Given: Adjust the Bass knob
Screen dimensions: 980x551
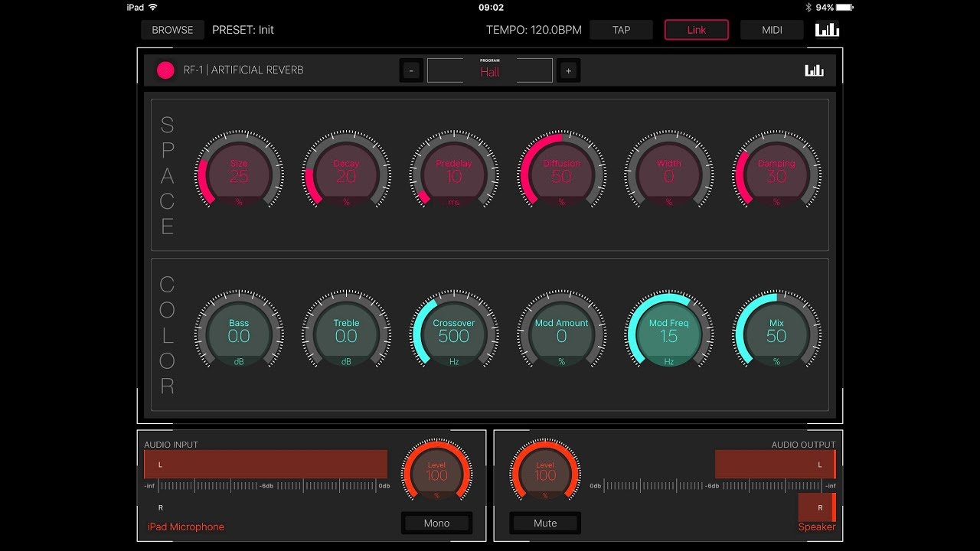Looking at the screenshot, I should (239, 334).
